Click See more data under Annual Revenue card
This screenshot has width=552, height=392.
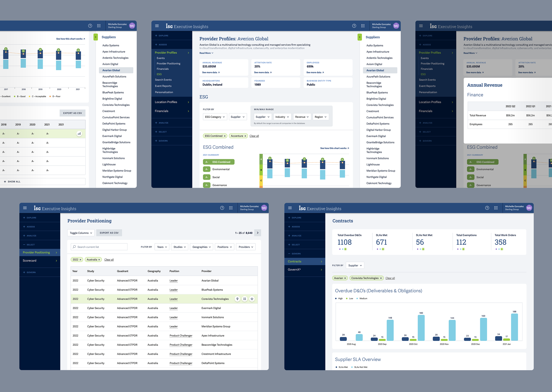(x=211, y=72)
